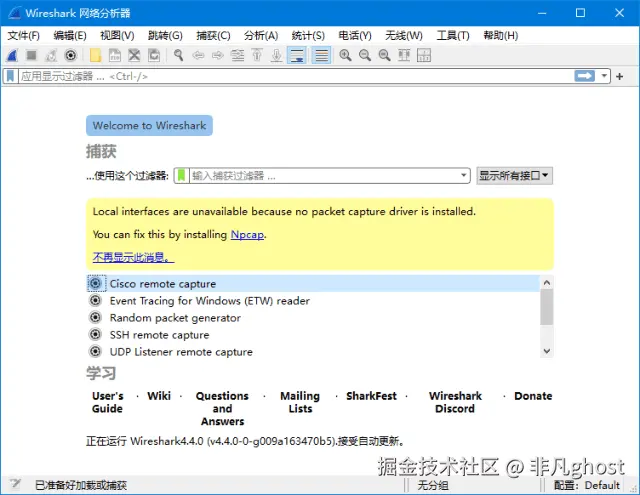640x495 pixels.
Task: Open the 帮助(H) menu
Action: coord(500,36)
